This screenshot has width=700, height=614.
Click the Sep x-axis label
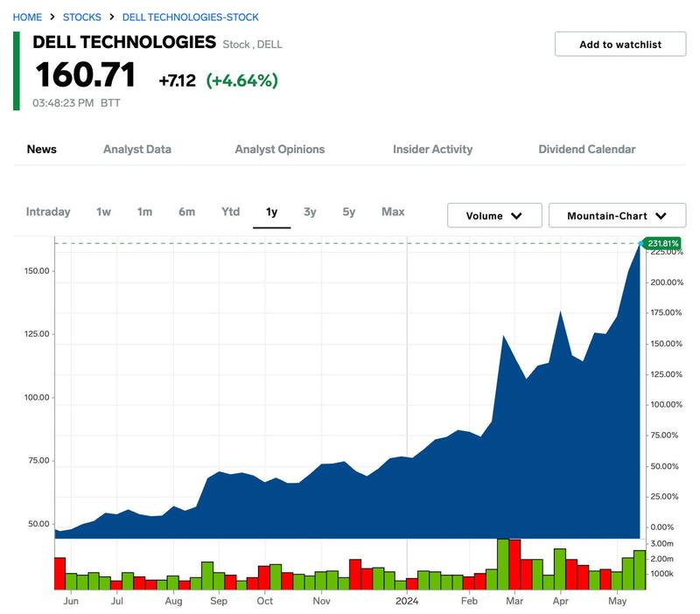(219, 601)
